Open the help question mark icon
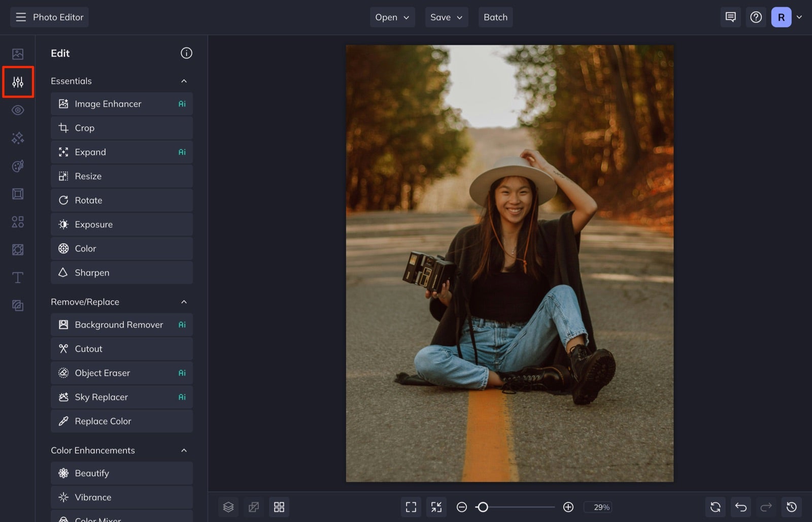This screenshot has height=522, width=812. (x=756, y=17)
